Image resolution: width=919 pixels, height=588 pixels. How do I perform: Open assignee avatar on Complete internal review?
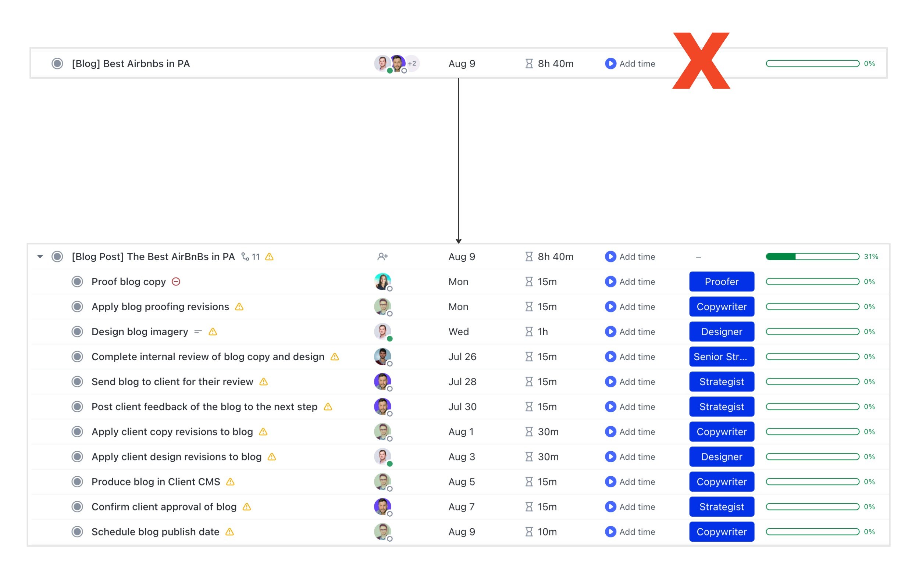pos(383,356)
